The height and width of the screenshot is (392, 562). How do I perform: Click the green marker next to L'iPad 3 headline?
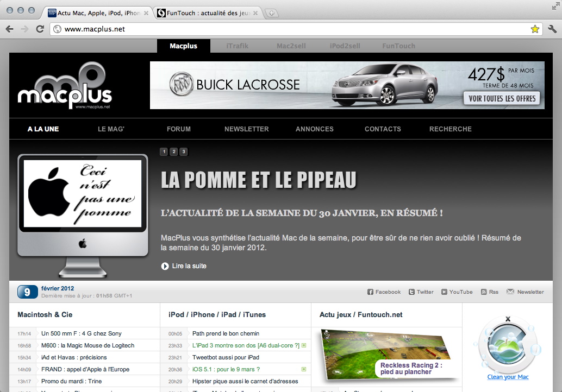pyautogui.click(x=304, y=345)
